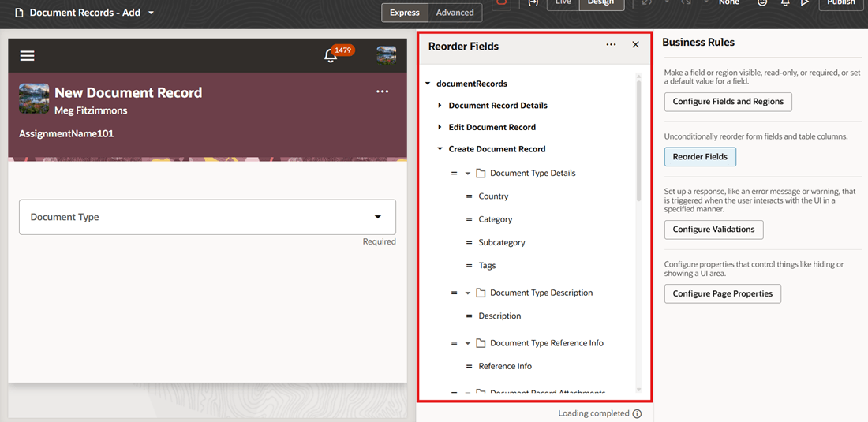The image size is (868, 422).
Task: Click Configure Page Properties button
Action: click(x=722, y=293)
